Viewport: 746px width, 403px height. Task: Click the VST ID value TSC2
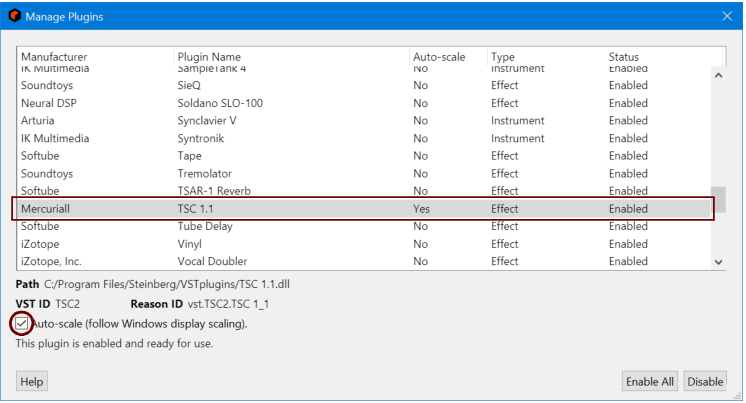[68, 304]
